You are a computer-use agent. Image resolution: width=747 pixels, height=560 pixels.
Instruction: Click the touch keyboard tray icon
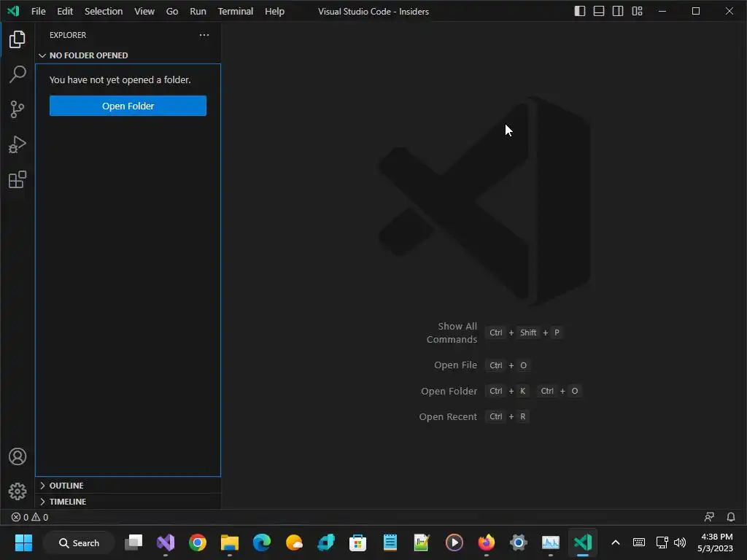(x=639, y=542)
